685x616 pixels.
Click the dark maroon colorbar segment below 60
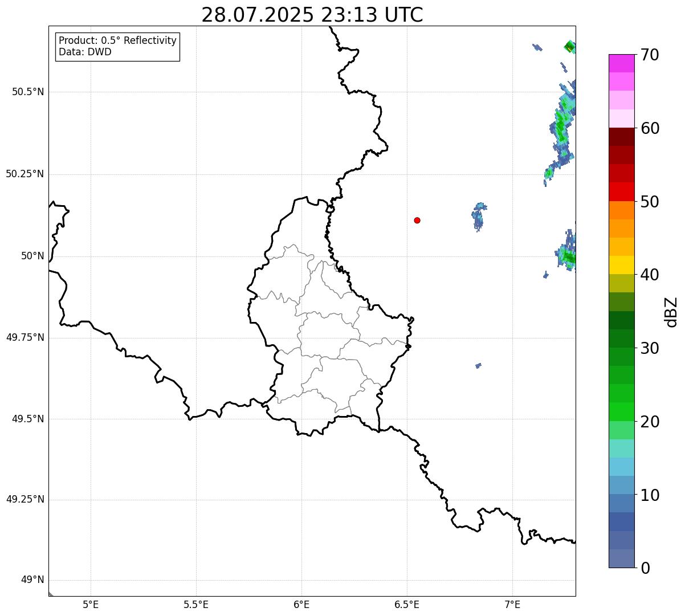621,137
